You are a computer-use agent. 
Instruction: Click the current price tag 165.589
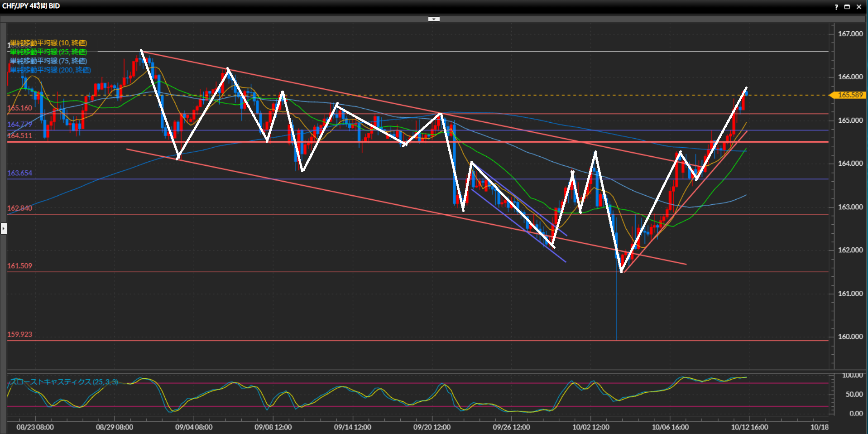[x=849, y=95]
